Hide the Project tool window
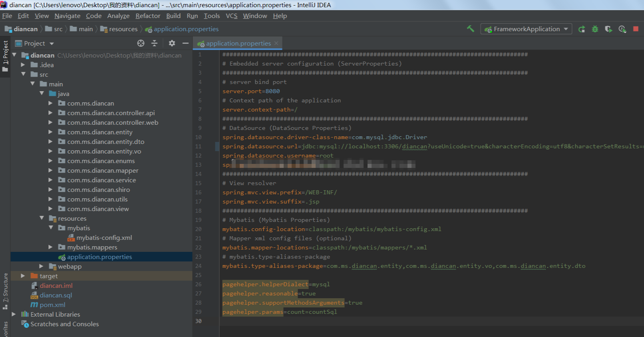The height and width of the screenshot is (337, 644). [185, 43]
